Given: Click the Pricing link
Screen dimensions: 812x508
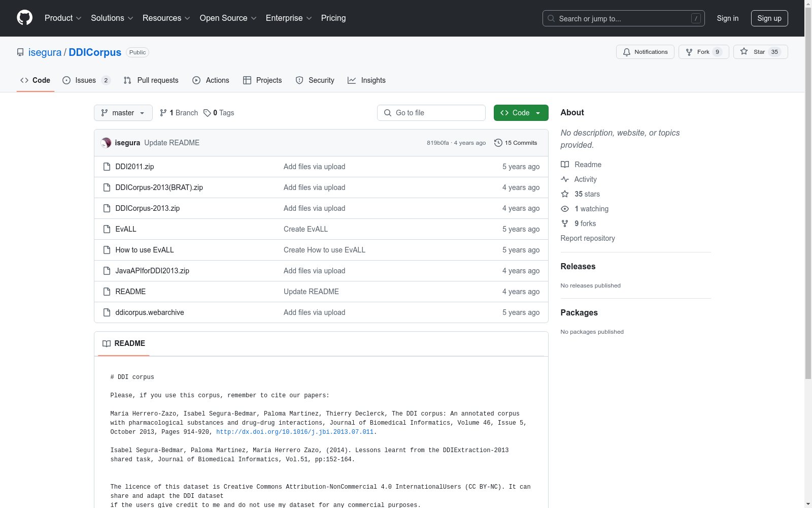Looking at the screenshot, I should tap(333, 18).
